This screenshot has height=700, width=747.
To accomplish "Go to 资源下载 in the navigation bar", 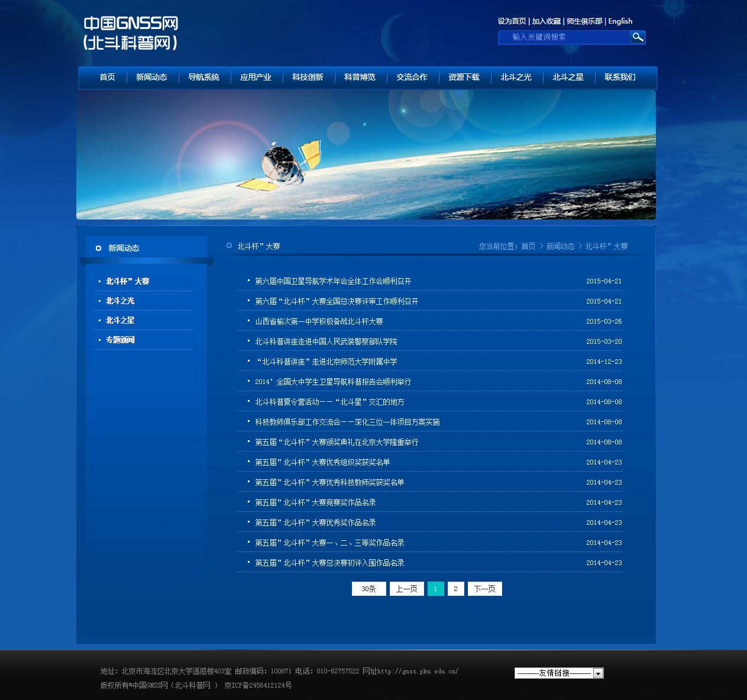I will pos(464,78).
